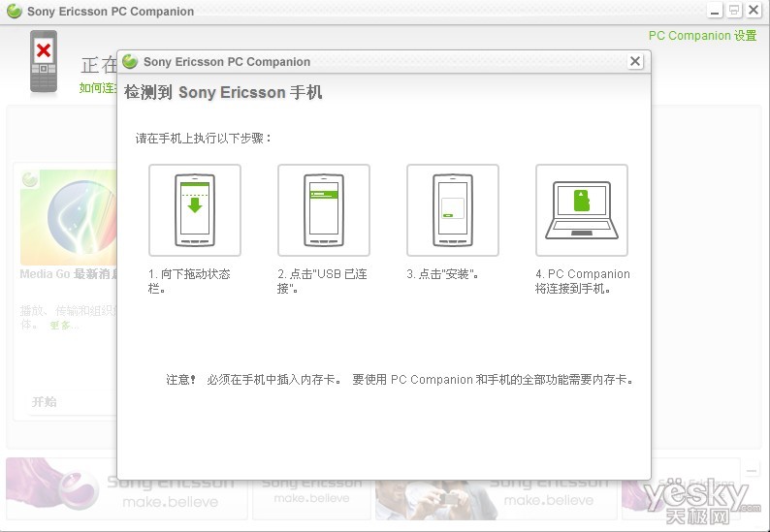The image size is (770, 532).
Task: Click the pink make.believe banner at bottom left
Action: coord(127,488)
